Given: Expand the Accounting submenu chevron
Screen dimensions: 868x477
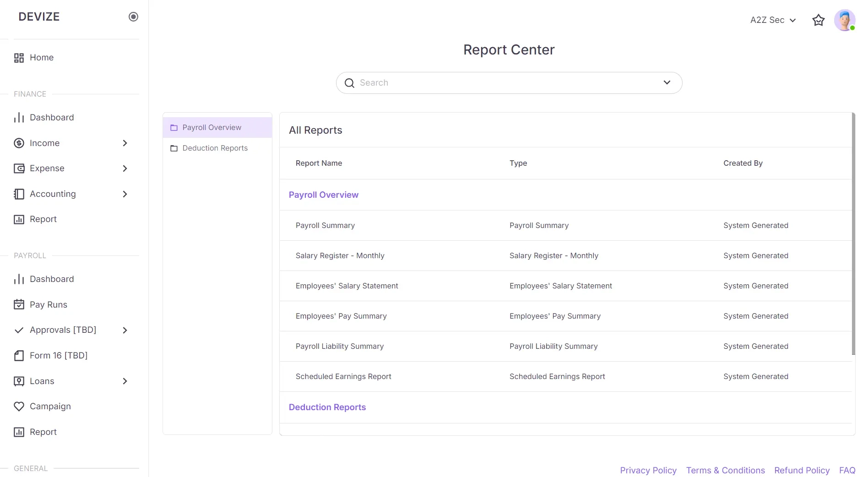Looking at the screenshot, I should click(125, 194).
